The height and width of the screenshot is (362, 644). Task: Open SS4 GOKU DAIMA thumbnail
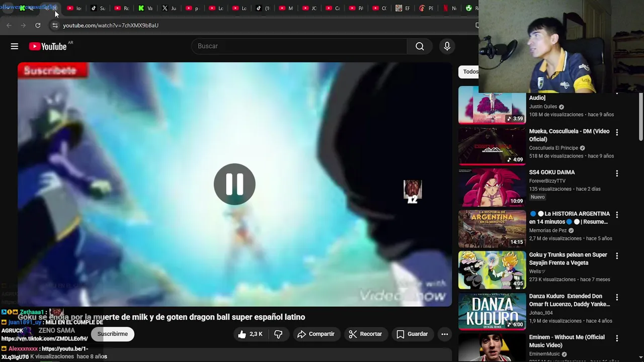coord(492,187)
